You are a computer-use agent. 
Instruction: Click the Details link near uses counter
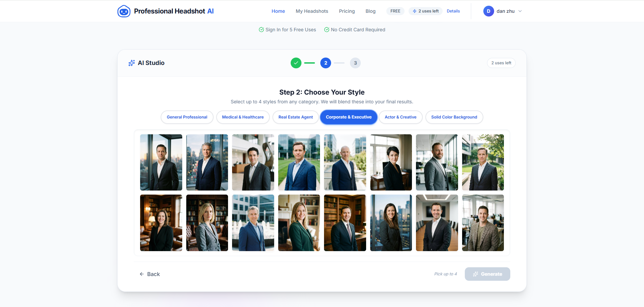coord(453,11)
